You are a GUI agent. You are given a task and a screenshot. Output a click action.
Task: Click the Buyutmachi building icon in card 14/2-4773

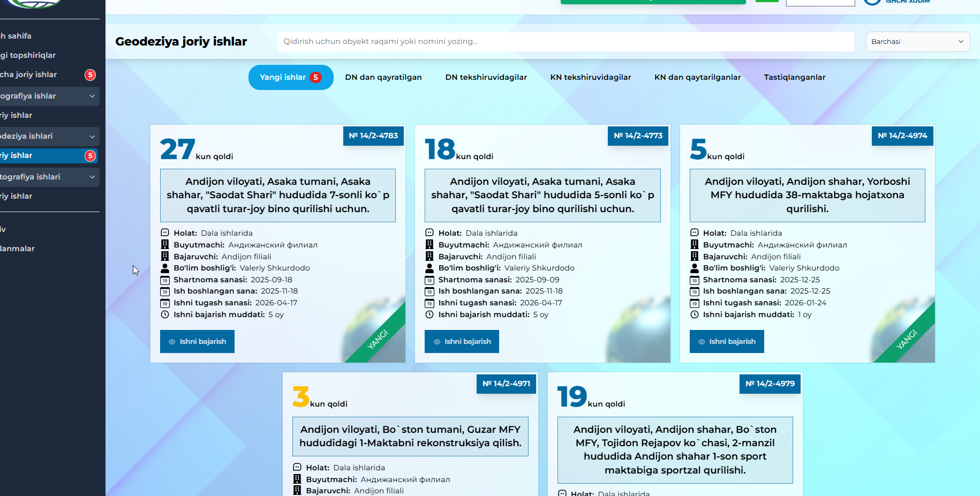[x=429, y=245]
